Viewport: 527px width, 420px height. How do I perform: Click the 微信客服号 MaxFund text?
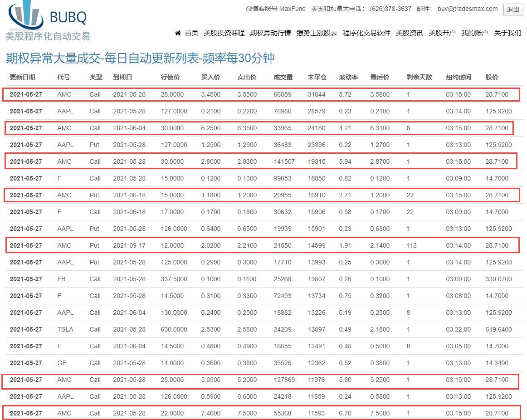(276, 9)
